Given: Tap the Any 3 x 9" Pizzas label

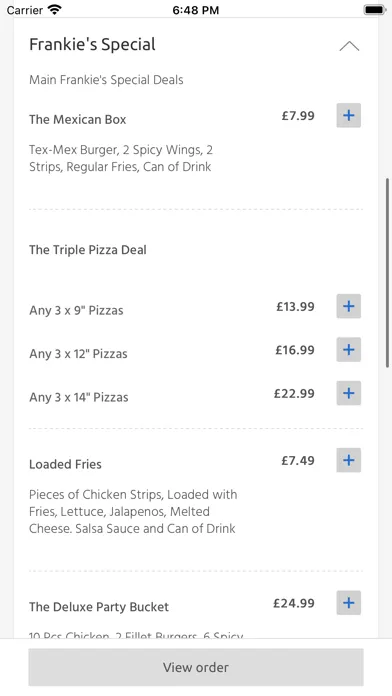Looking at the screenshot, I should point(76,310).
